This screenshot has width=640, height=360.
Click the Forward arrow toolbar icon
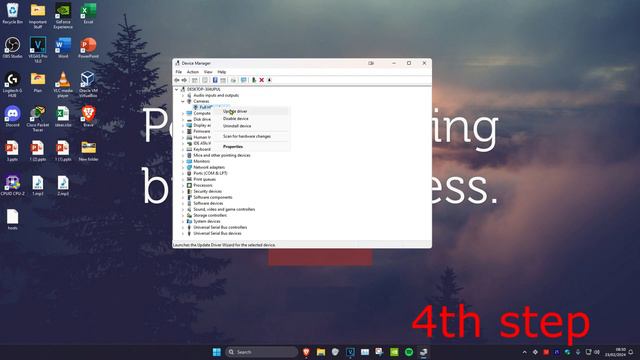tap(184, 80)
